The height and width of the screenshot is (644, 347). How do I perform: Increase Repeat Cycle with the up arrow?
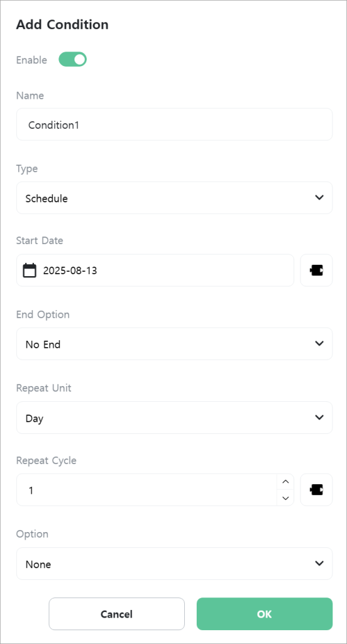(x=285, y=482)
